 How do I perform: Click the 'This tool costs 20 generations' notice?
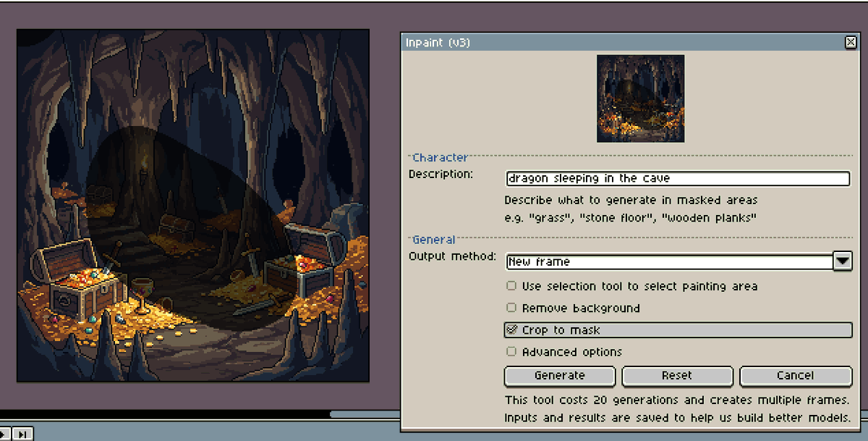point(676,400)
